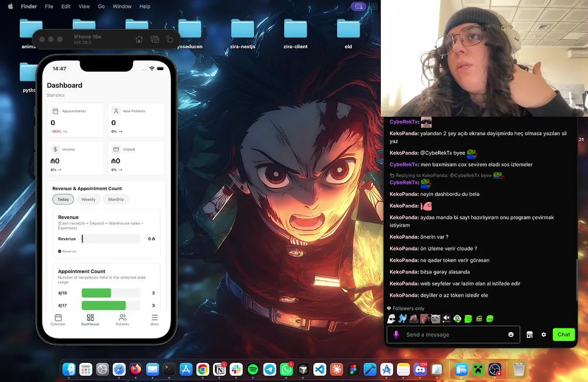Viewport: 588px width, 382px height.
Task: Open the Patients tab in the phone app
Action: pyautogui.click(x=122, y=319)
